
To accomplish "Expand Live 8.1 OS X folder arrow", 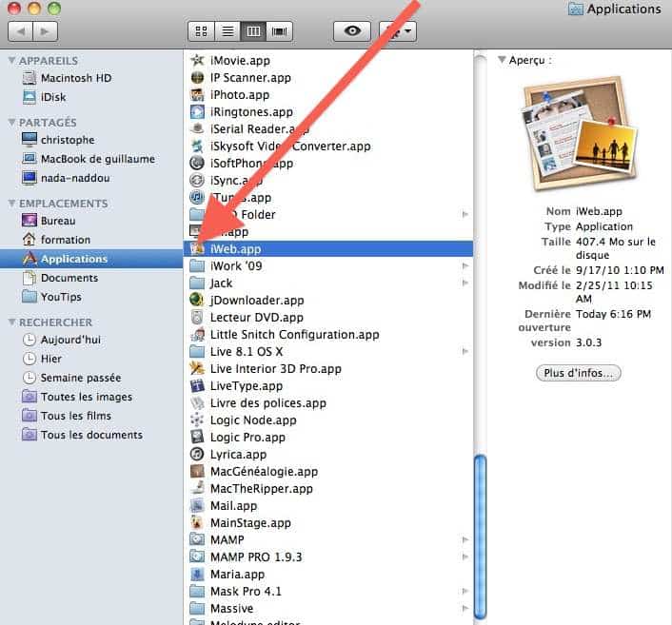I will pos(465,351).
